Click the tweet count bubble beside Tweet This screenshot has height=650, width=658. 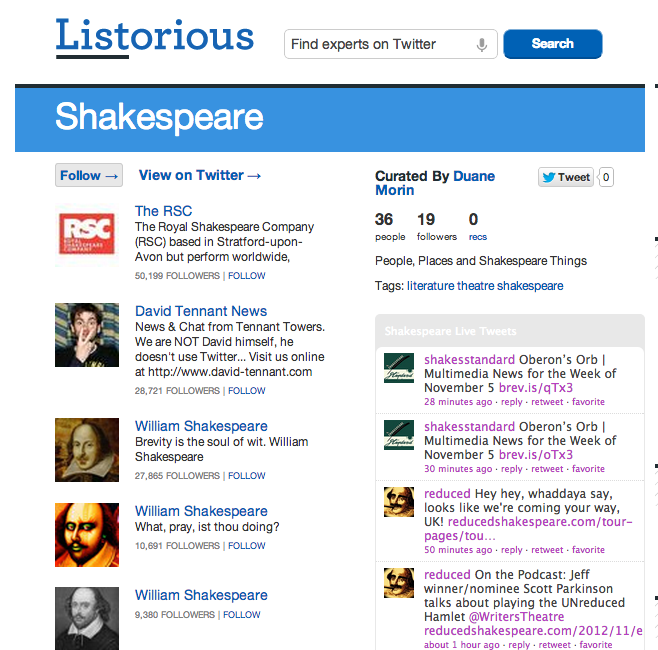click(x=606, y=177)
